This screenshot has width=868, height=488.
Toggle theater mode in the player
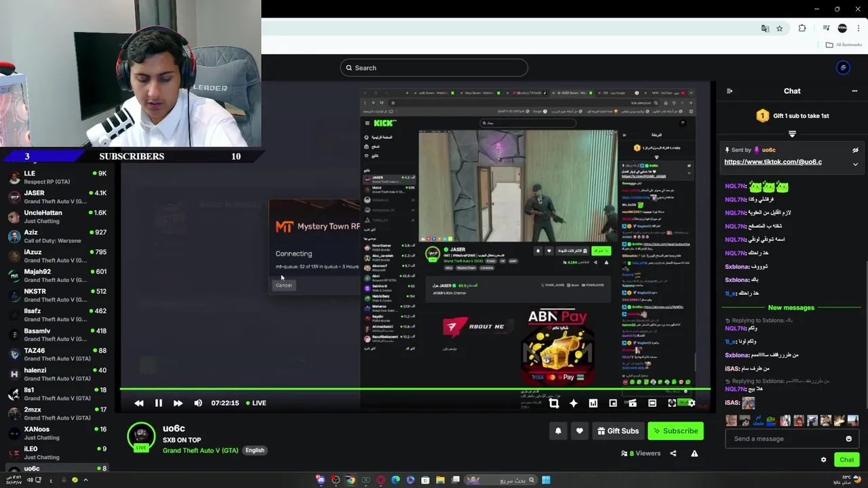pos(652,403)
